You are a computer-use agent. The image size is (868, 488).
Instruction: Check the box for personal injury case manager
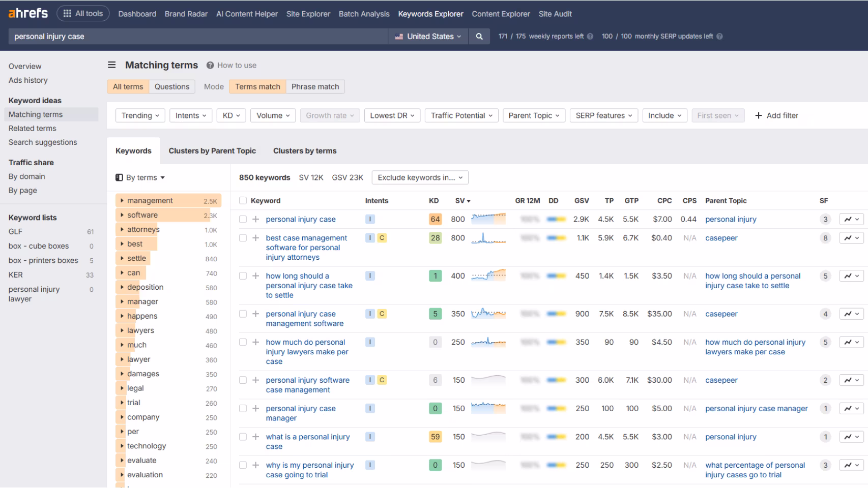click(x=243, y=408)
